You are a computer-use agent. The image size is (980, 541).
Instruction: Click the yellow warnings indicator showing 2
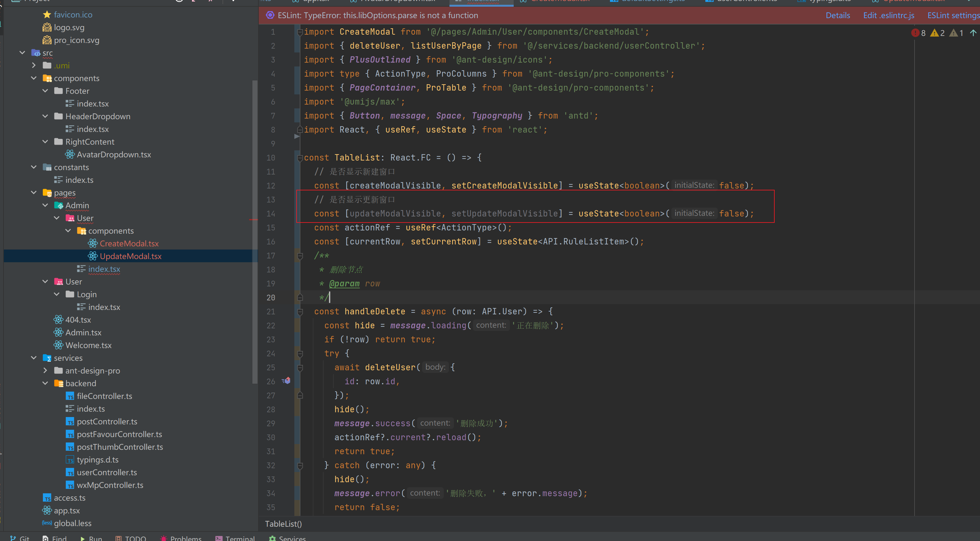pos(937,33)
